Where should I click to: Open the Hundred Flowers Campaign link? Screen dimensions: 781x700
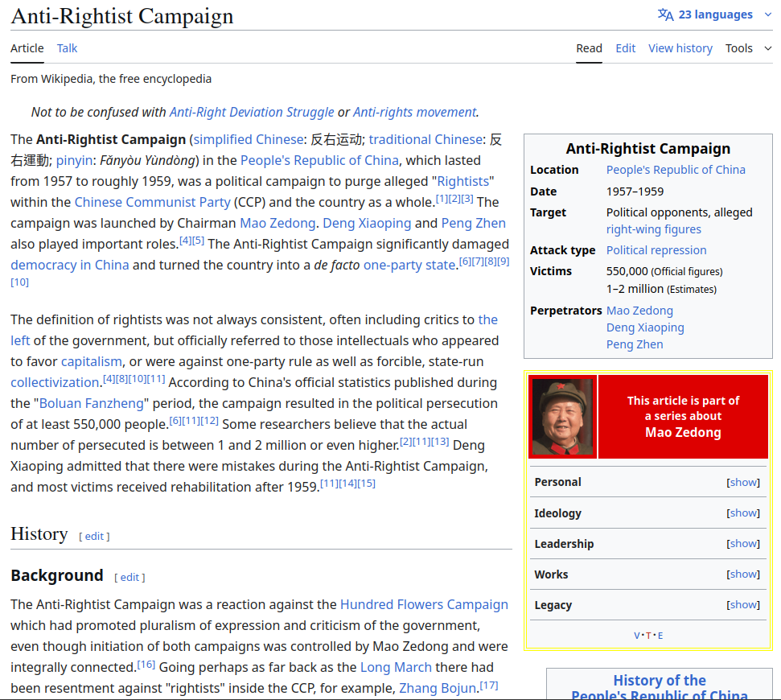(424, 605)
